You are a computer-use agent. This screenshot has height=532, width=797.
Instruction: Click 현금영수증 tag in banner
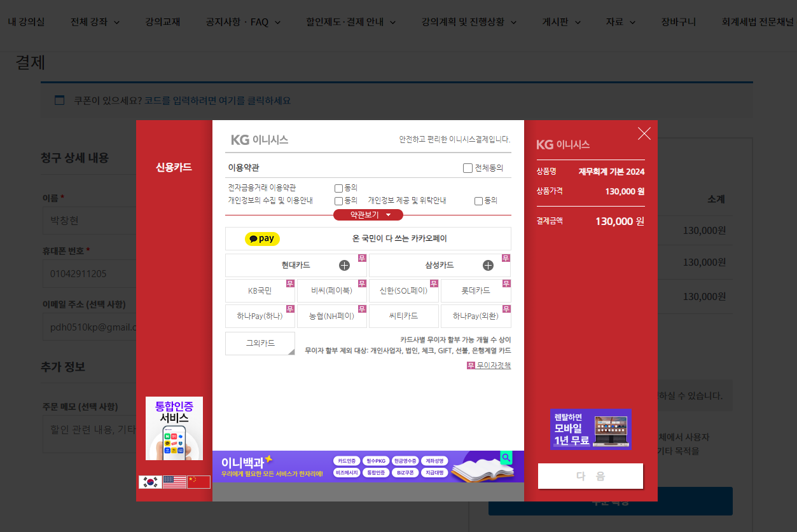405,461
